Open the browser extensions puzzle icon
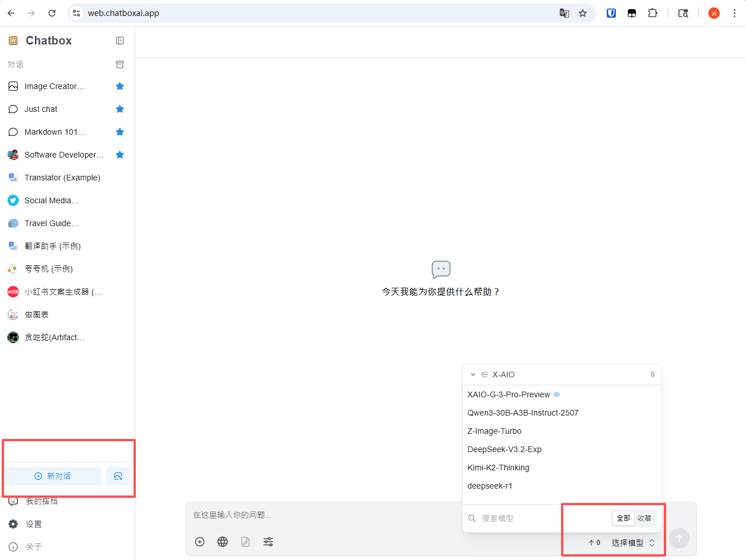This screenshot has width=746, height=560. (652, 13)
